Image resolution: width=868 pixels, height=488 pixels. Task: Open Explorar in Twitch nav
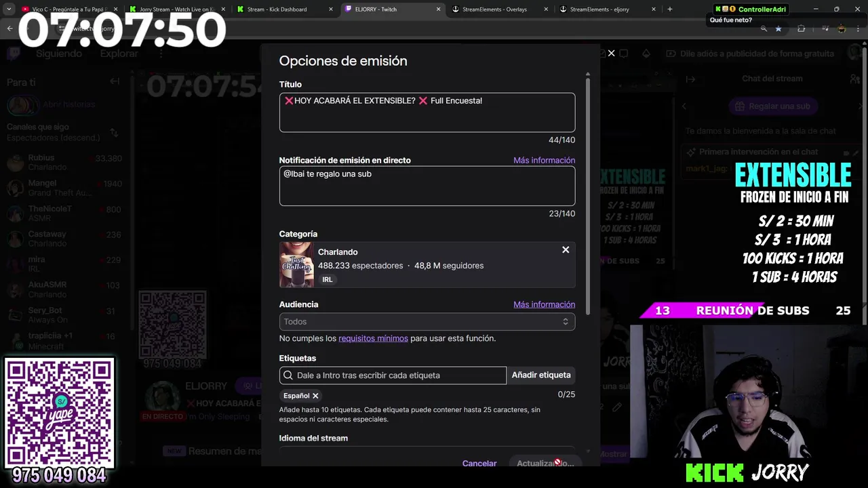pos(119,54)
